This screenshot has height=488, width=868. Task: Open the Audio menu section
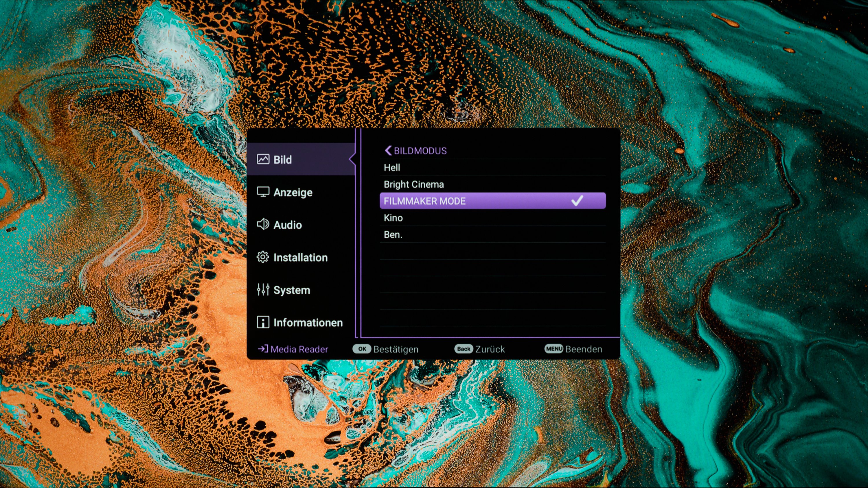[287, 225]
